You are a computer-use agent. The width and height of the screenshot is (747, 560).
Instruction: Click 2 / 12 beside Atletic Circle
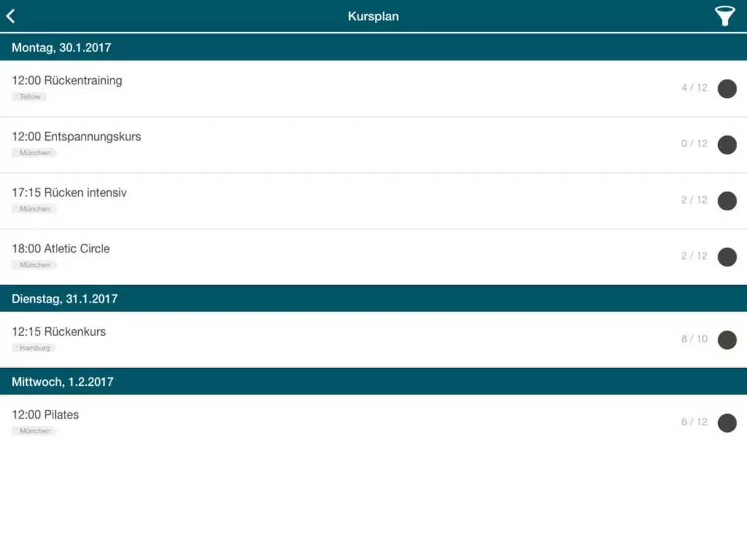[694, 256]
